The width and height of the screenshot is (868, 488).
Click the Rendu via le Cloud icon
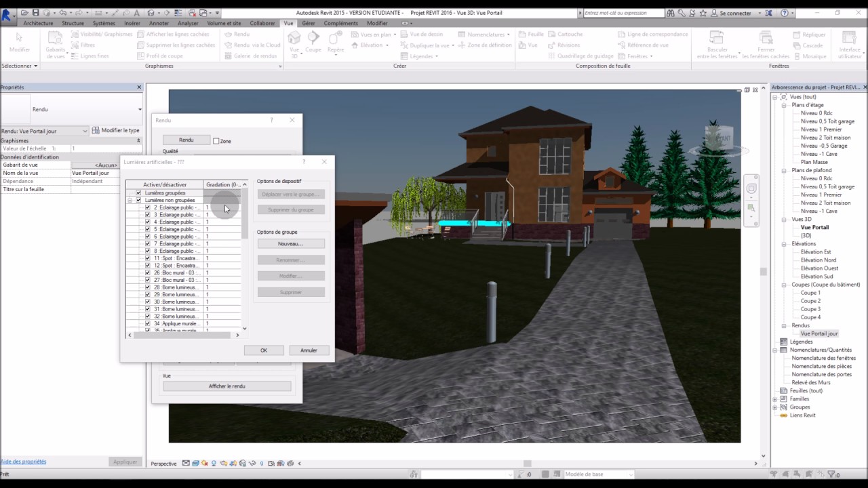(x=229, y=45)
